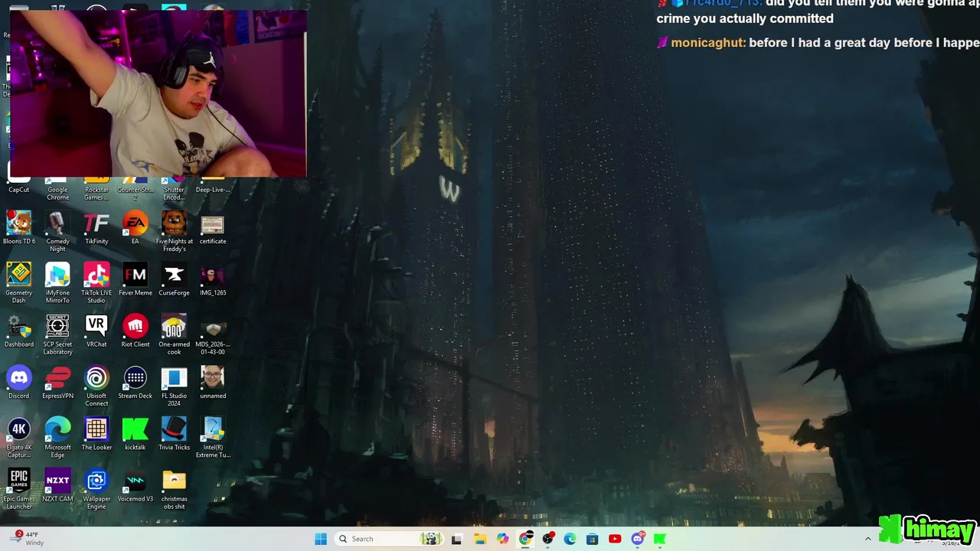Launch Trivia Tricks desktop icon
Screen dimensions: 980x551
pos(174,434)
